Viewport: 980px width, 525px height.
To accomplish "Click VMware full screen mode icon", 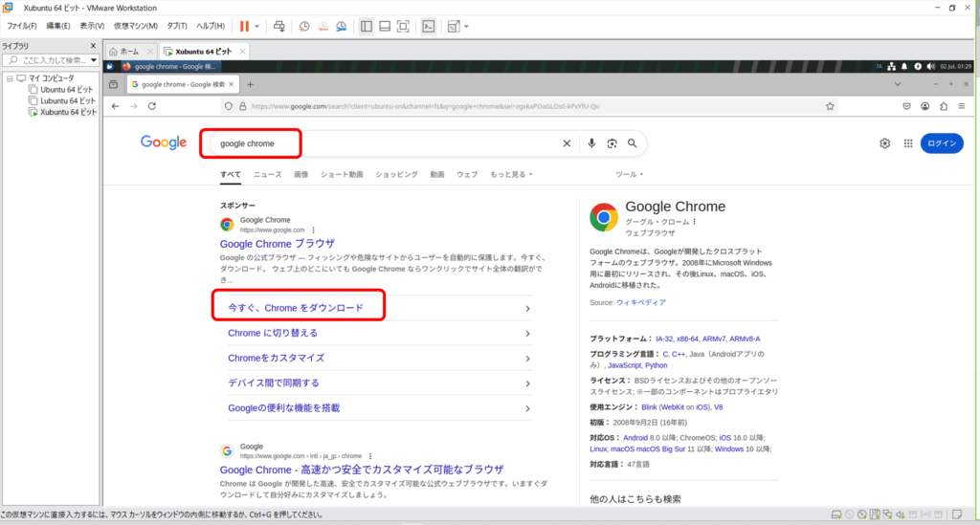I will (403, 26).
